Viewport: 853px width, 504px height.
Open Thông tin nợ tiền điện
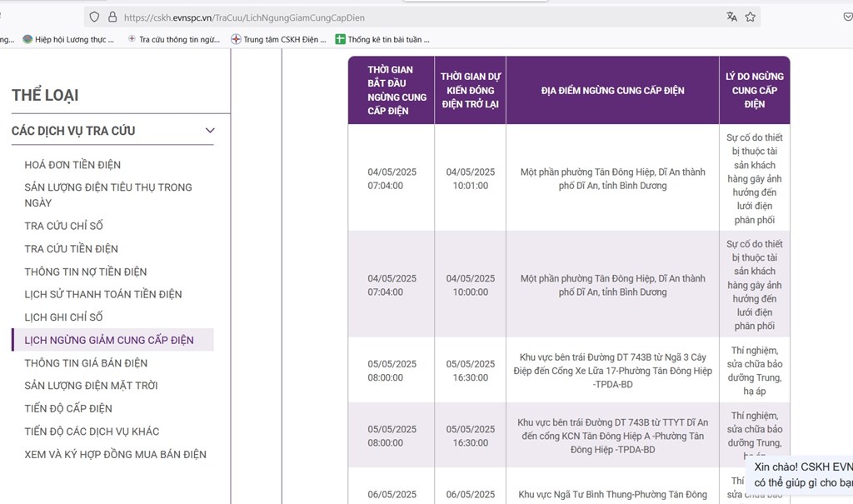(x=85, y=272)
